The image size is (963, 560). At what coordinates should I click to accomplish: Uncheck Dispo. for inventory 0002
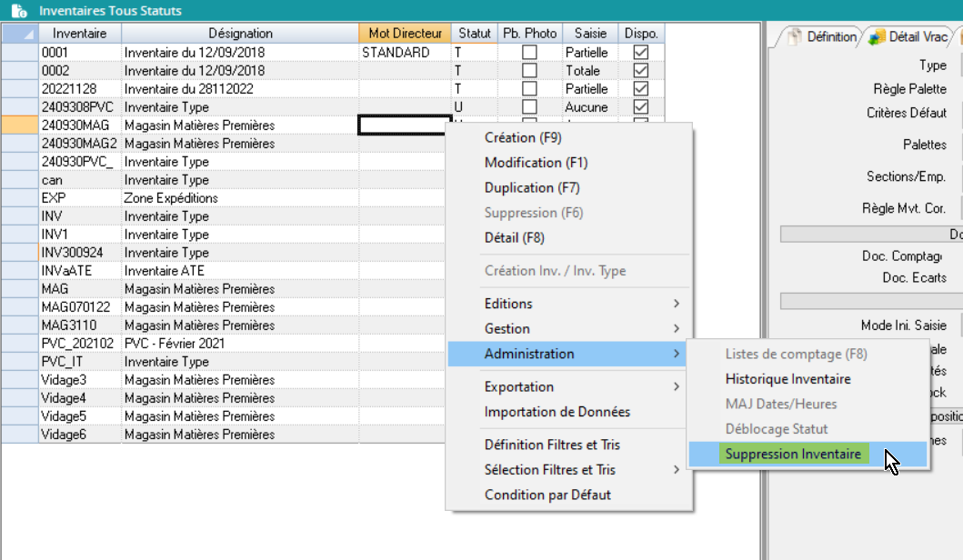[641, 71]
